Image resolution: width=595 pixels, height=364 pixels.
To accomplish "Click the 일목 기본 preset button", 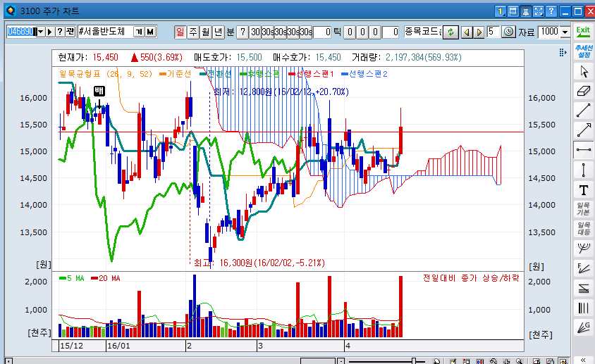I will tap(583, 208).
